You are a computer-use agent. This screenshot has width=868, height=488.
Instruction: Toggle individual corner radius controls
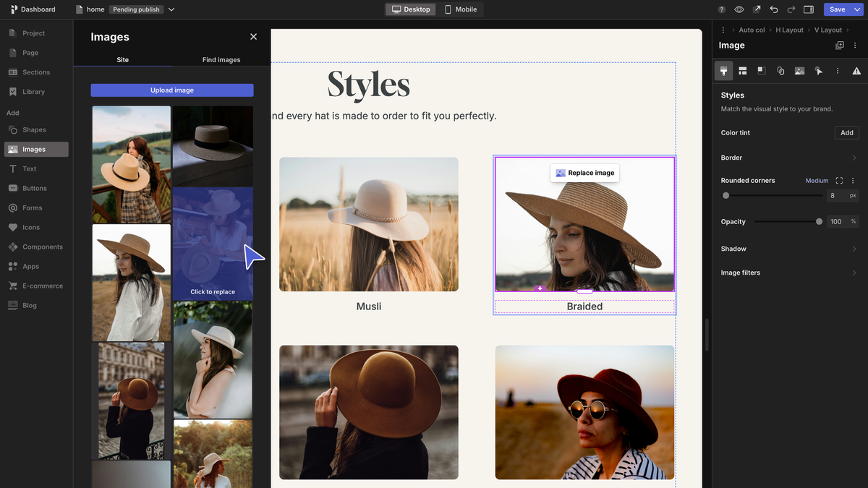[839, 181]
